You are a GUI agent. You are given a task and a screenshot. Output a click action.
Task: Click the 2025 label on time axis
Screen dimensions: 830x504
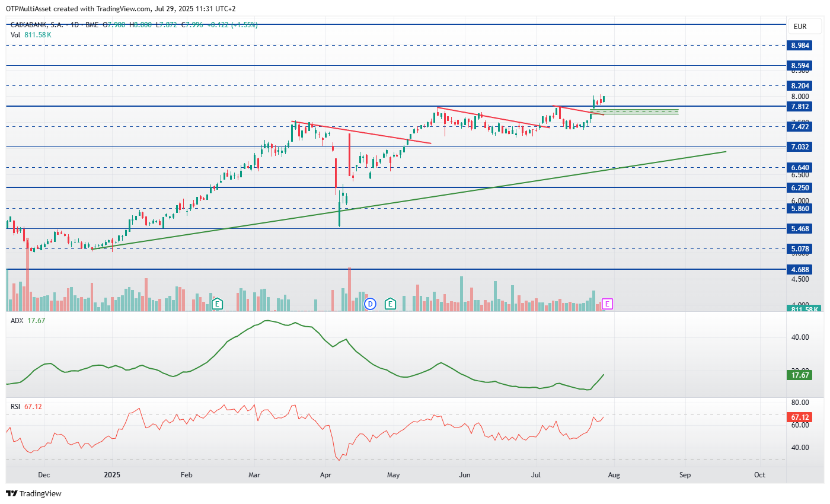pos(112,475)
